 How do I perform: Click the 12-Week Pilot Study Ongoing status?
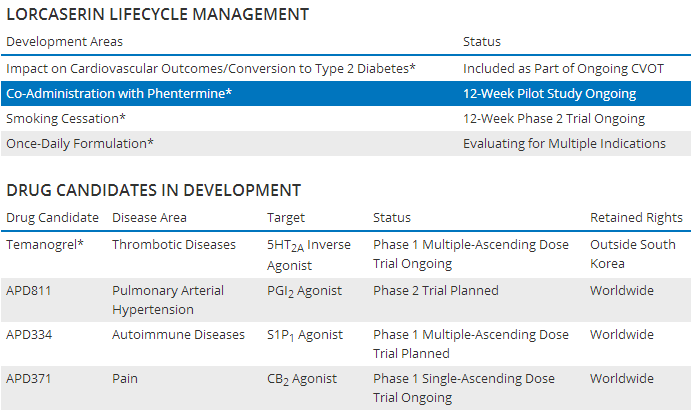[549, 94]
